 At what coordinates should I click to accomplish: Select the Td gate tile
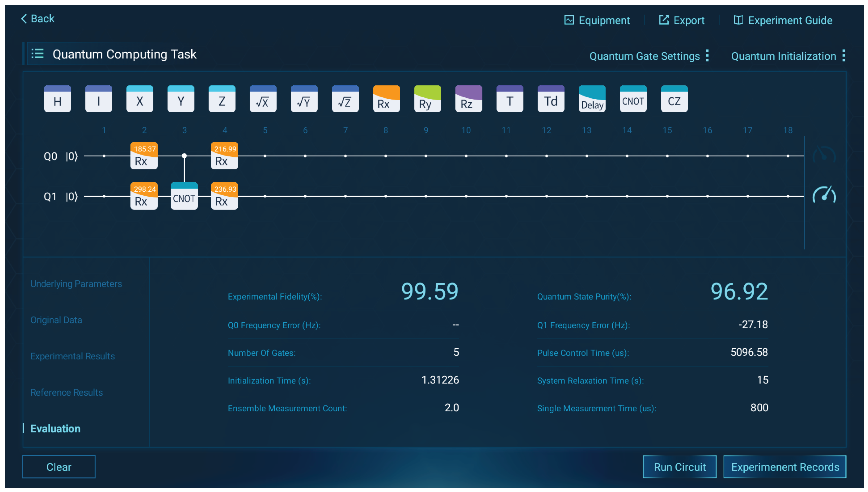(x=551, y=99)
